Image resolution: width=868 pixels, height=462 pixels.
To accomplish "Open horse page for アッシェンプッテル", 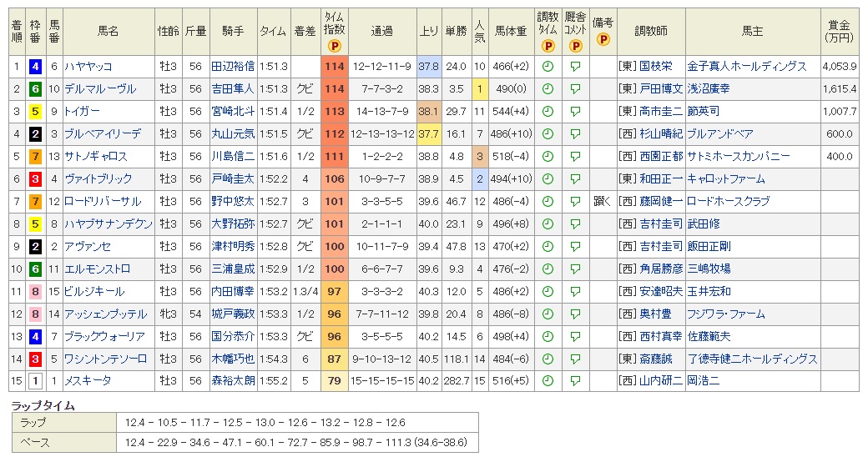I will (106, 314).
